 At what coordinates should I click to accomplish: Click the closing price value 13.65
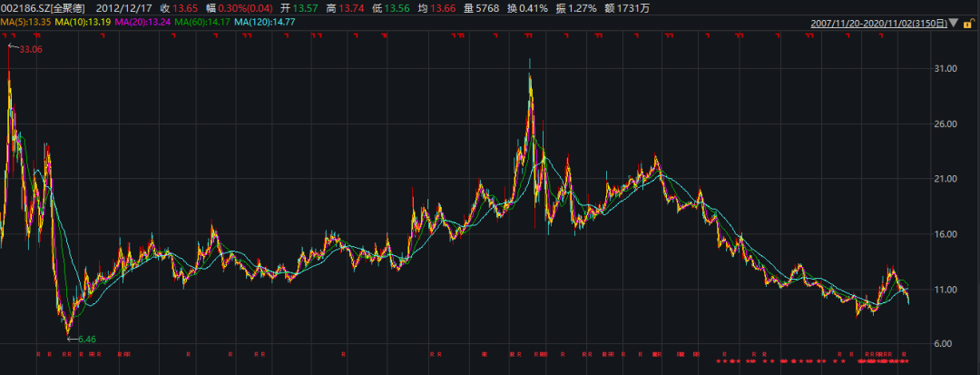point(185,7)
